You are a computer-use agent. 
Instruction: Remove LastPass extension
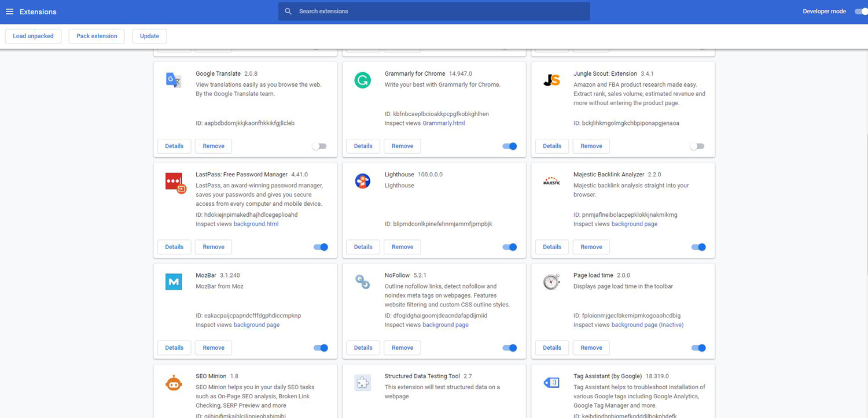(x=214, y=247)
